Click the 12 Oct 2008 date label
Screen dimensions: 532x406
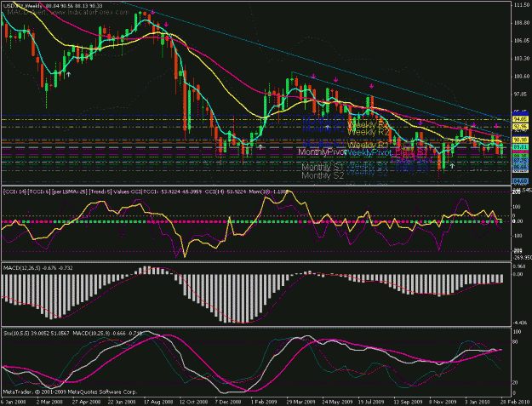point(193,402)
